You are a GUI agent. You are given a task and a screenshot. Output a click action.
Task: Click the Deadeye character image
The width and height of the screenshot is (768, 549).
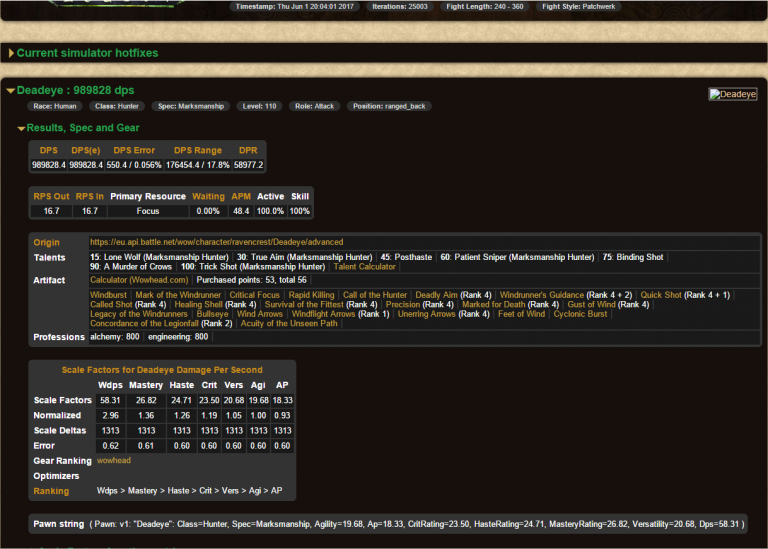[732, 94]
